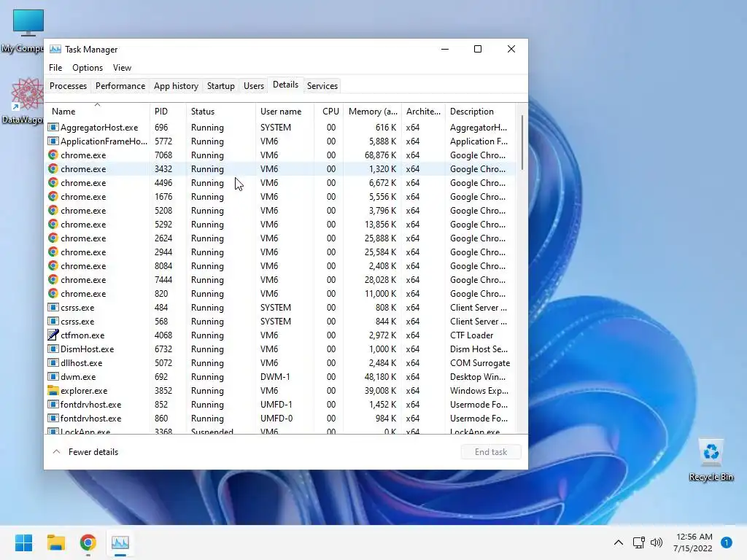This screenshot has width=747, height=560.
Task: Sort by the CPU column header
Action: click(x=330, y=111)
